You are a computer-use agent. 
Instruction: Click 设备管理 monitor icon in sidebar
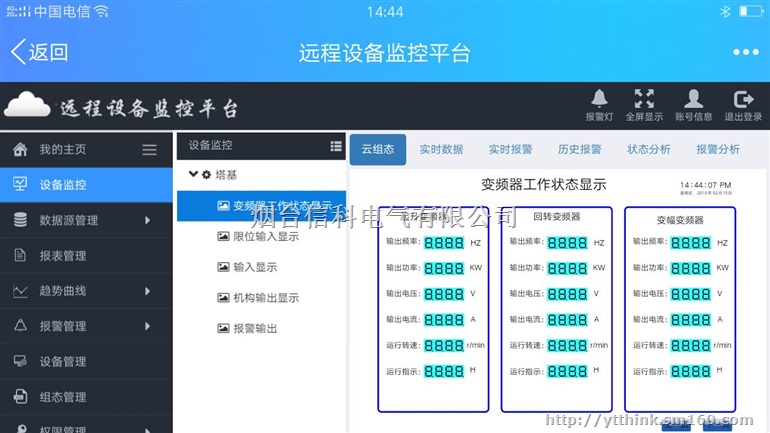(x=20, y=362)
